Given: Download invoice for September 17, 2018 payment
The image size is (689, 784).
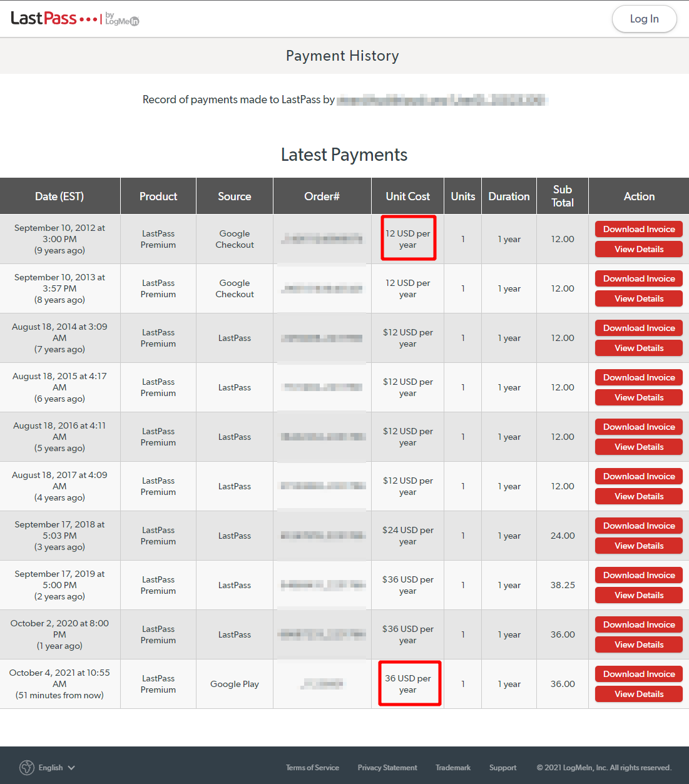Looking at the screenshot, I should pos(639,526).
